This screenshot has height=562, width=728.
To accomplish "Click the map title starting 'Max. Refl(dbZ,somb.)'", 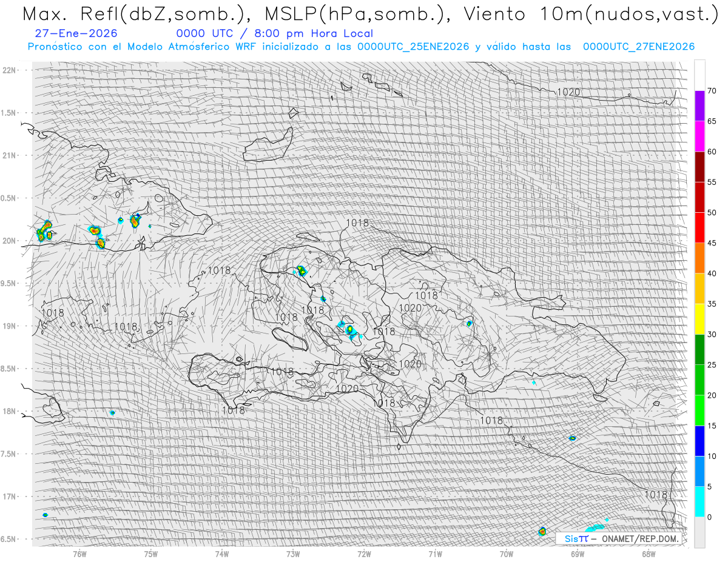I will pyautogui.click(x=370, y=14).
